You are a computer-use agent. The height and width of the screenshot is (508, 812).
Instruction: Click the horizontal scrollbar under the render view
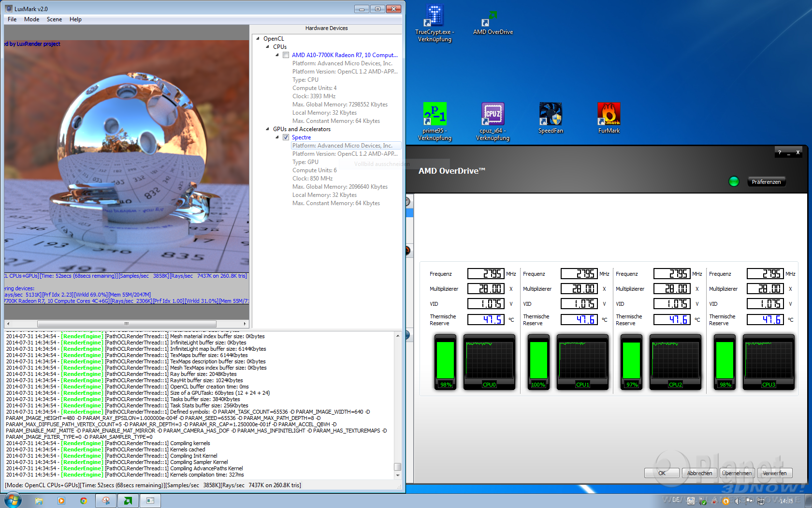pos(126,324)
